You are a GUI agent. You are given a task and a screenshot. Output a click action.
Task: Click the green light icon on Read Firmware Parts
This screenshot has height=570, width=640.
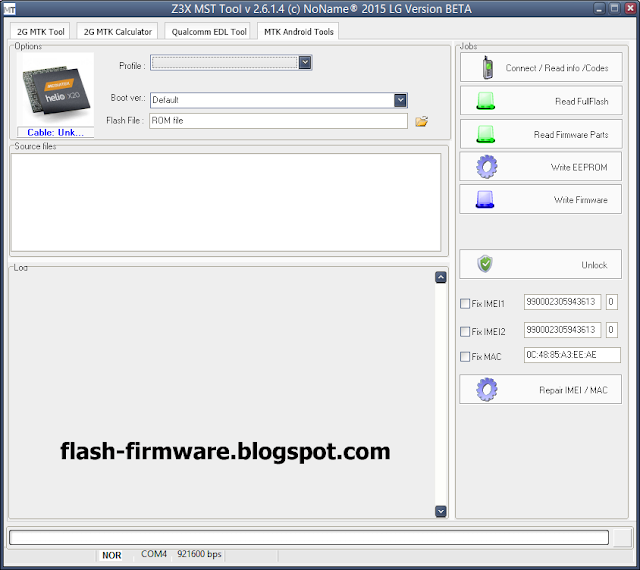coord(486,134)
